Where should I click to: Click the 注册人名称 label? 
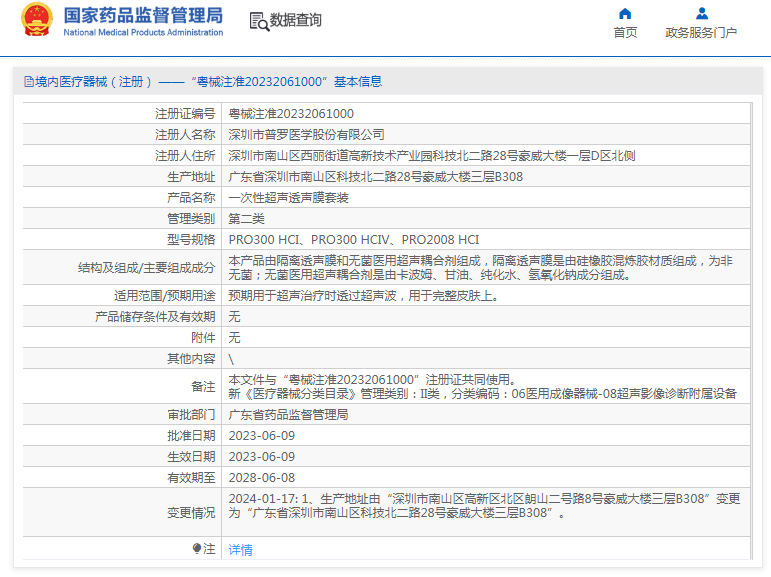point(185,135)
